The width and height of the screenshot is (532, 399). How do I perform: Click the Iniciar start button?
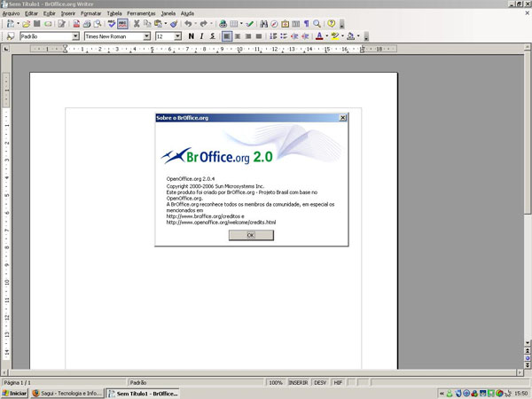14,393
